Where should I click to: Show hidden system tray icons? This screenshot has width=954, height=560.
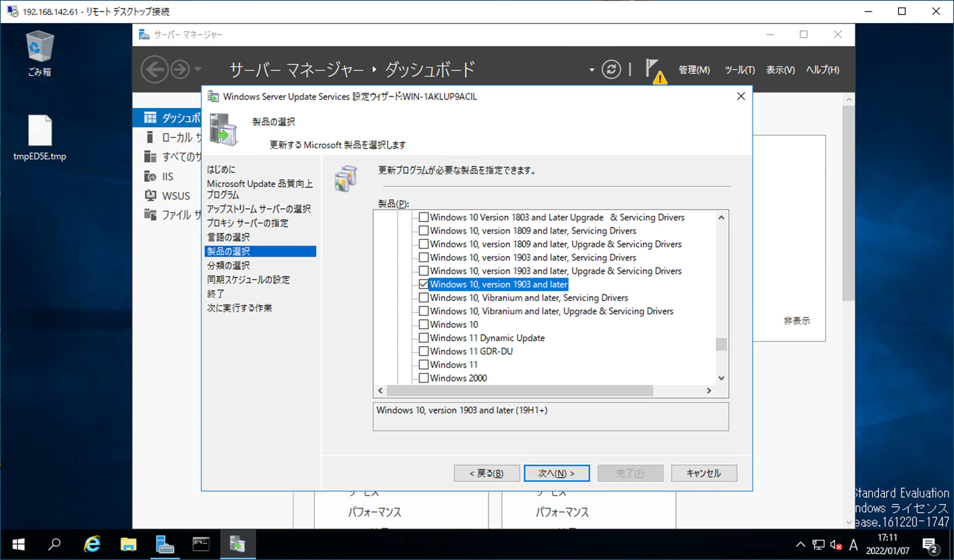click(801, 544)
